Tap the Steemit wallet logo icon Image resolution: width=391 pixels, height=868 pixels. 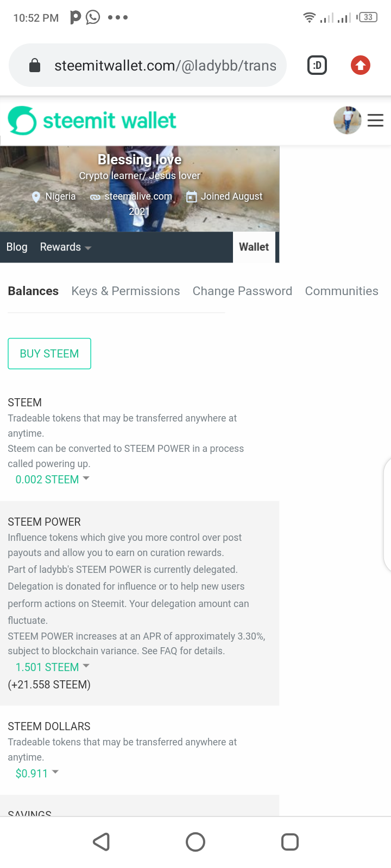pos(22,120)
